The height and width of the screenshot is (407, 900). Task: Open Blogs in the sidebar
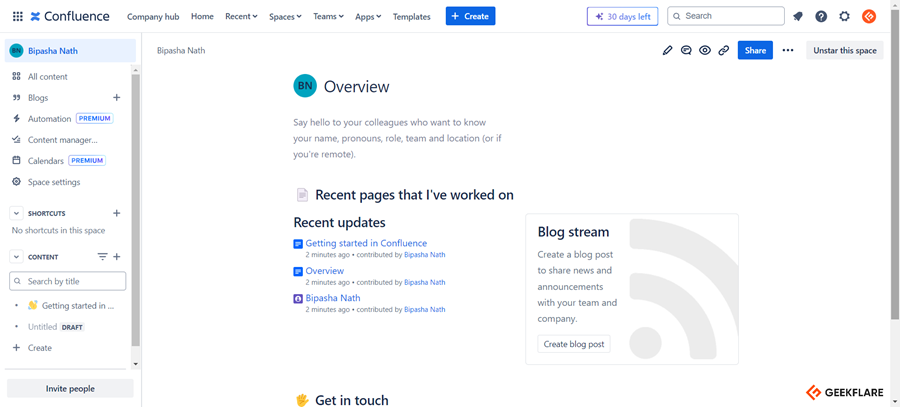(38, 98)
